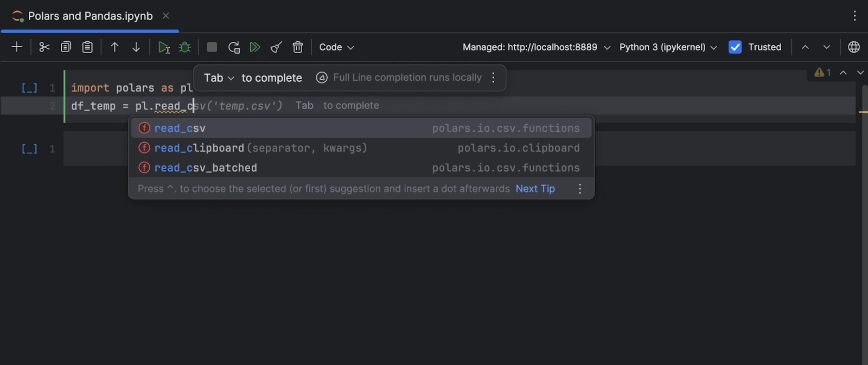Toggle the Trusted checkbox
The image size is (868, 365).
tap(735, 47)
